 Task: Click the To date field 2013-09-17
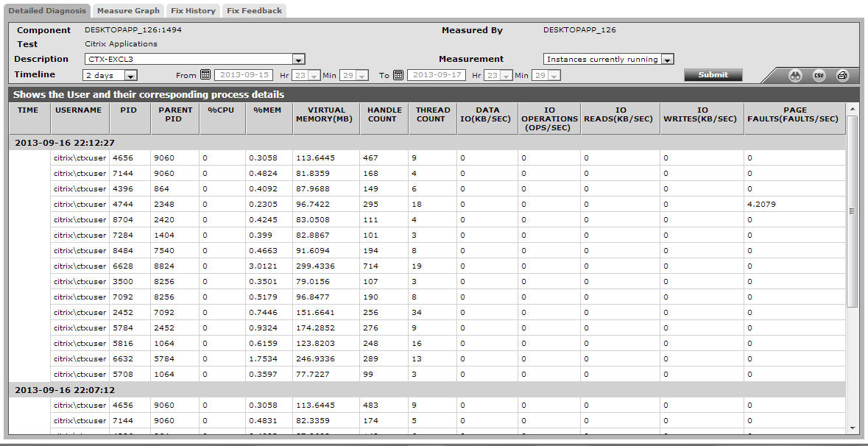click(x=437, y=75)
